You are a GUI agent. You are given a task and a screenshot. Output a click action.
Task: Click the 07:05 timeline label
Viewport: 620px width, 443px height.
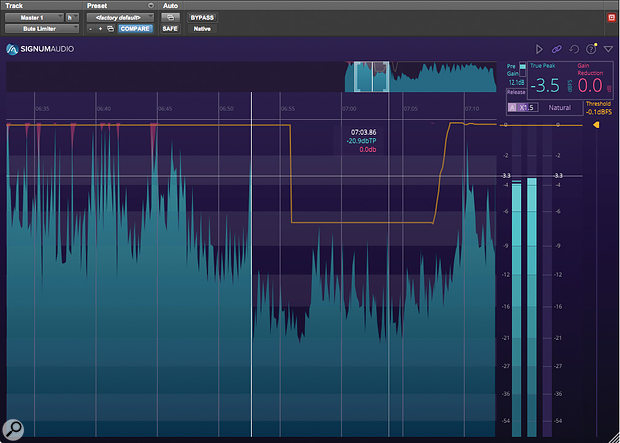410,109
